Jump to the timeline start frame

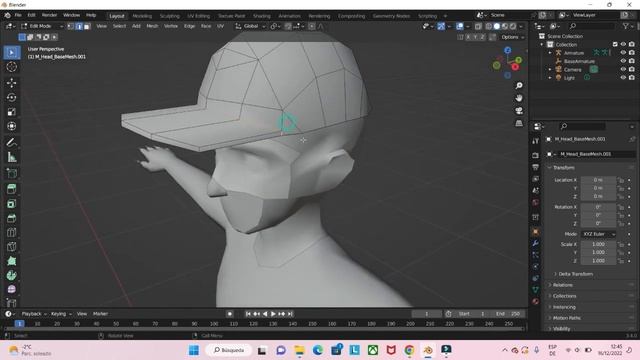click(x=248, y=314)
